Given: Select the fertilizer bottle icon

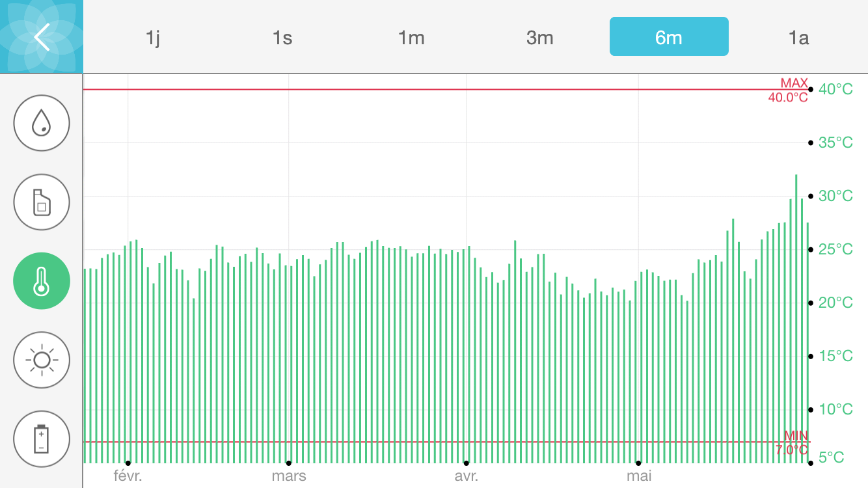Looking at the screenshot, I should pos(42,202).
